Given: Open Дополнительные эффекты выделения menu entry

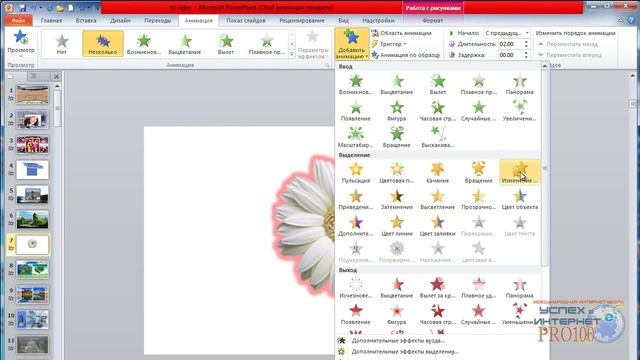Looking at the screenshot, I should pyautogui.click(x=398, y=351).
